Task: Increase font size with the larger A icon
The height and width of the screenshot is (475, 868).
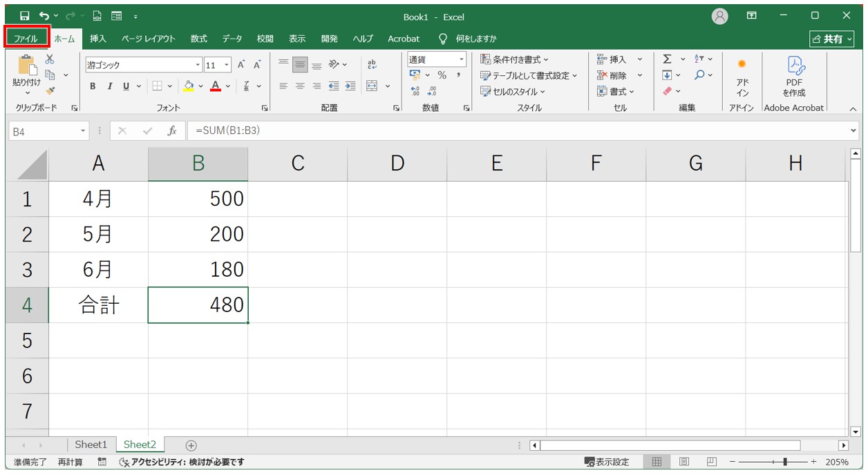Action: point(241,65)
